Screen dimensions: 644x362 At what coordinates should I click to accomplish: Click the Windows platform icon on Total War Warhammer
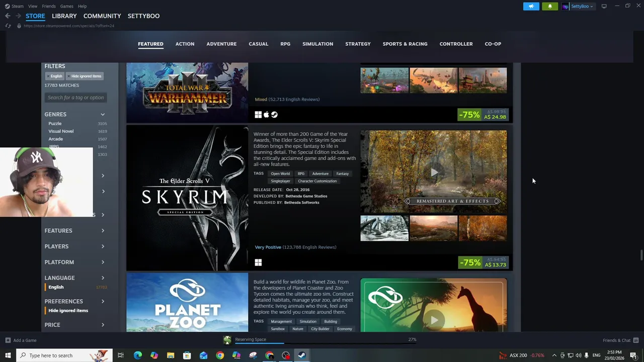(x=258, y=115)
